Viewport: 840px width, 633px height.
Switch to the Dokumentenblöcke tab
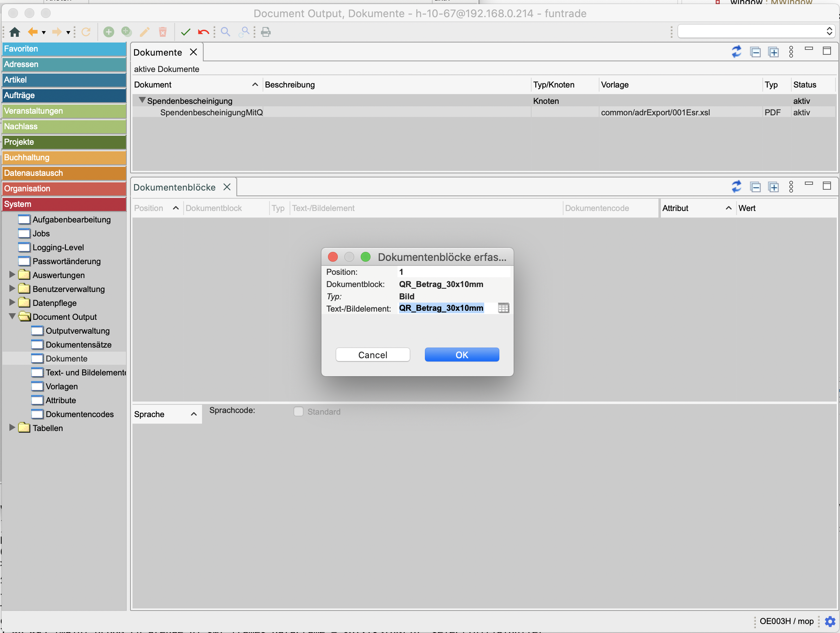pyautogui.click(x=175, y=187)
